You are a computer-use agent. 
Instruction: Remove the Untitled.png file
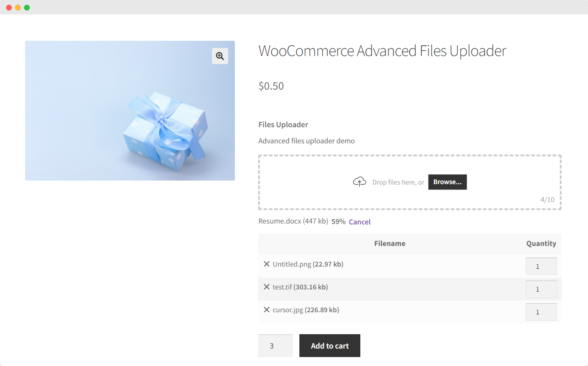point(267,264)
